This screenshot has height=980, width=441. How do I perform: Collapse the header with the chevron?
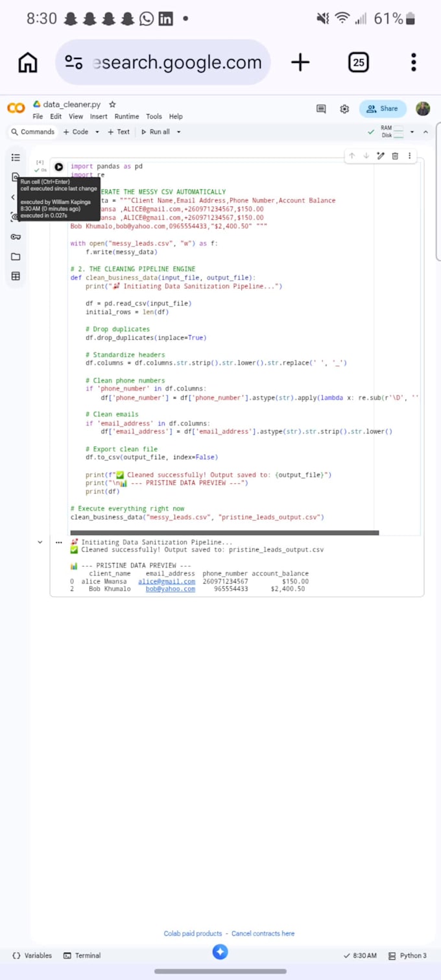coord(425,132)
